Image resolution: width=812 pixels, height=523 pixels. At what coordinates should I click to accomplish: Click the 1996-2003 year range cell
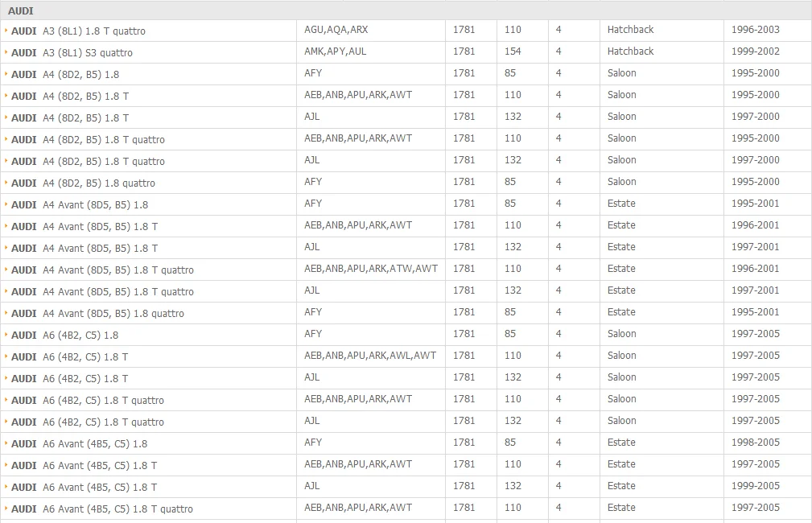click(x=756, y=30)
